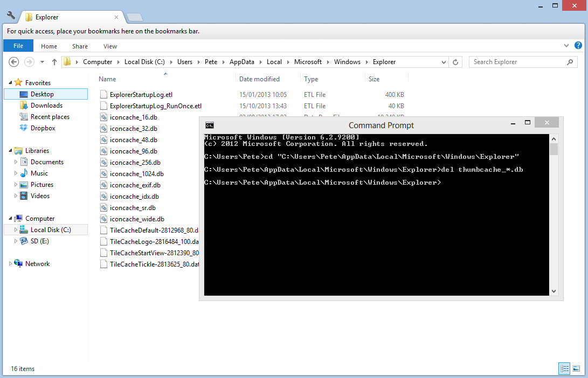Select Computer in the address breadcrumb

98,62
